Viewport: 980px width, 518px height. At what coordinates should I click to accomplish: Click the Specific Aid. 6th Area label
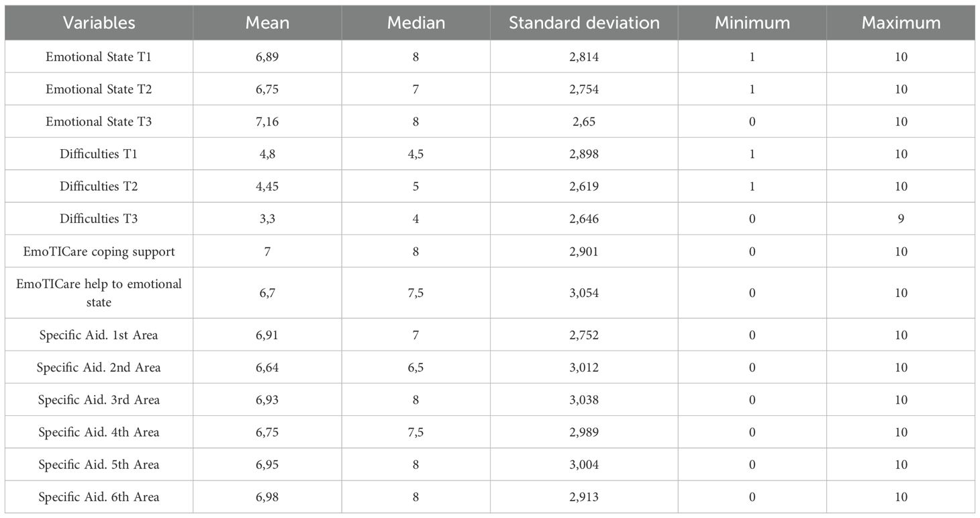click(99, 497)
